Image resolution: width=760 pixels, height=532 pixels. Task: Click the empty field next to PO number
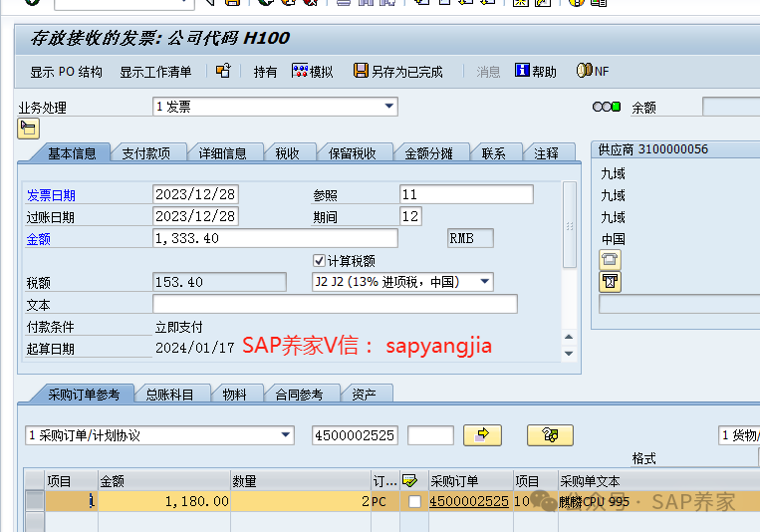[x=430, y=435]
